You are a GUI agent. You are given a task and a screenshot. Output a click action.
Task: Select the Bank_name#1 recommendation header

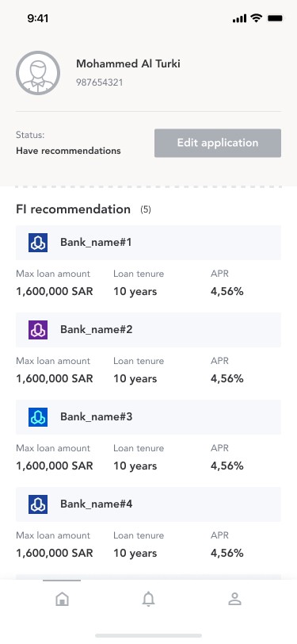point(149,243)
